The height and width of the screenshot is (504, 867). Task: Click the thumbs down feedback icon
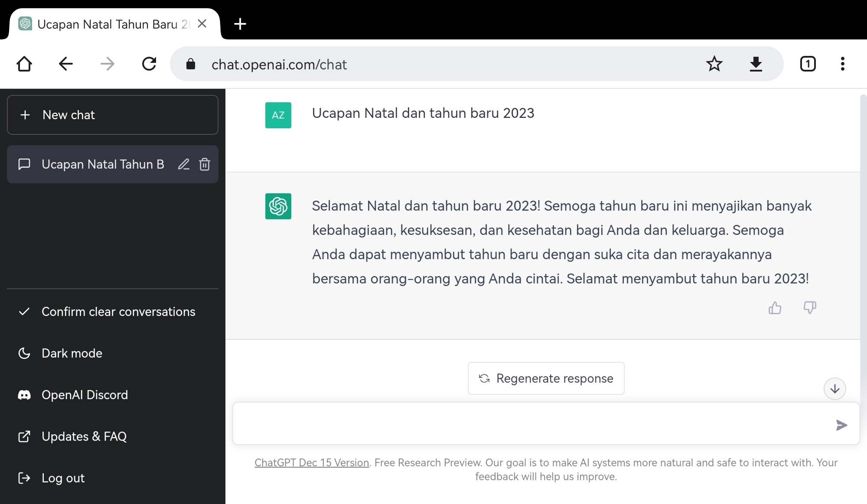[809, 308]
